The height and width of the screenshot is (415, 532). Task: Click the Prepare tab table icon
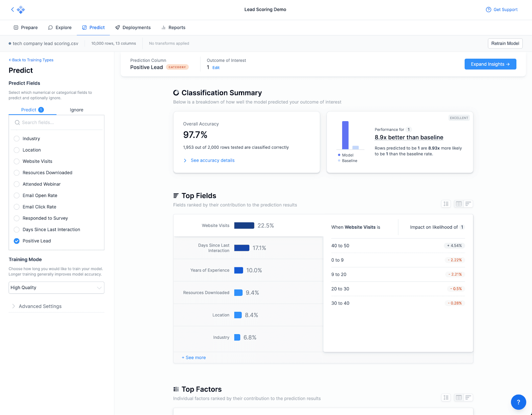16,28
